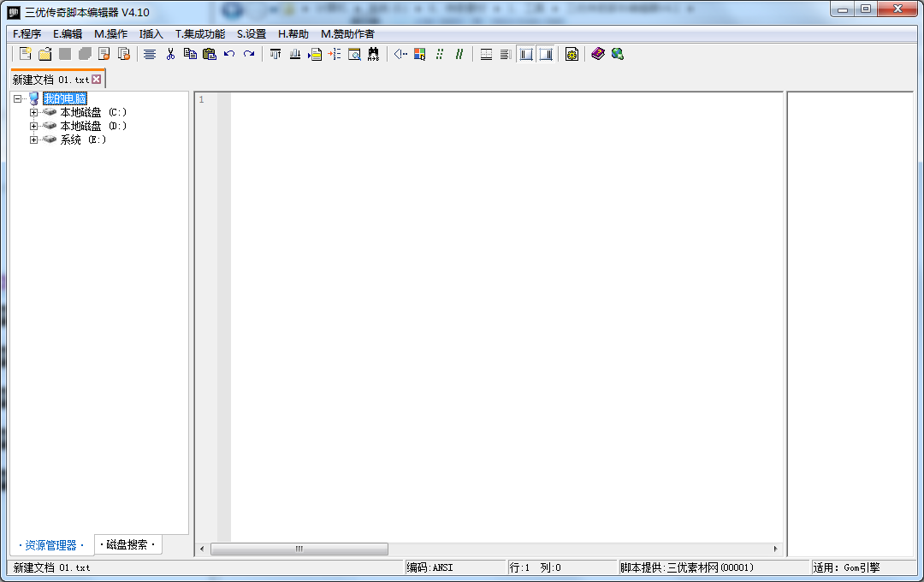Click the lines with right bar icon
The width and height of the screenshot is (924, 582).
tap(505, 54)
